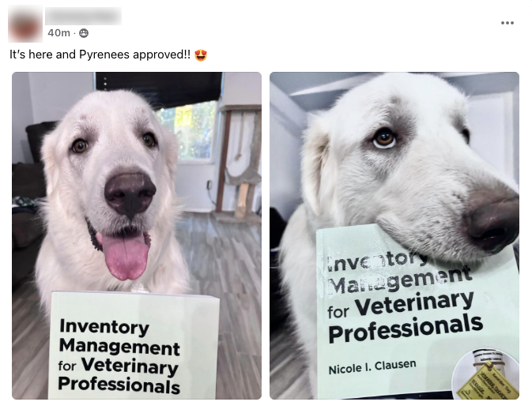Open the blurred poster name link
The image size is (532, 413).
tap(83, 16)
